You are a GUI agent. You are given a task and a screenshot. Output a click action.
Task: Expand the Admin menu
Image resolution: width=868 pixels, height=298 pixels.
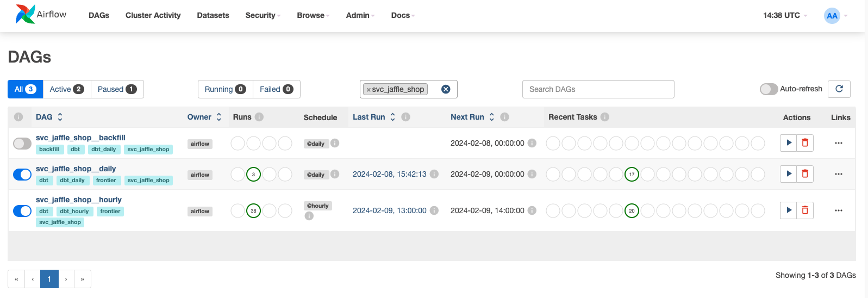click(x=360, y=15)
